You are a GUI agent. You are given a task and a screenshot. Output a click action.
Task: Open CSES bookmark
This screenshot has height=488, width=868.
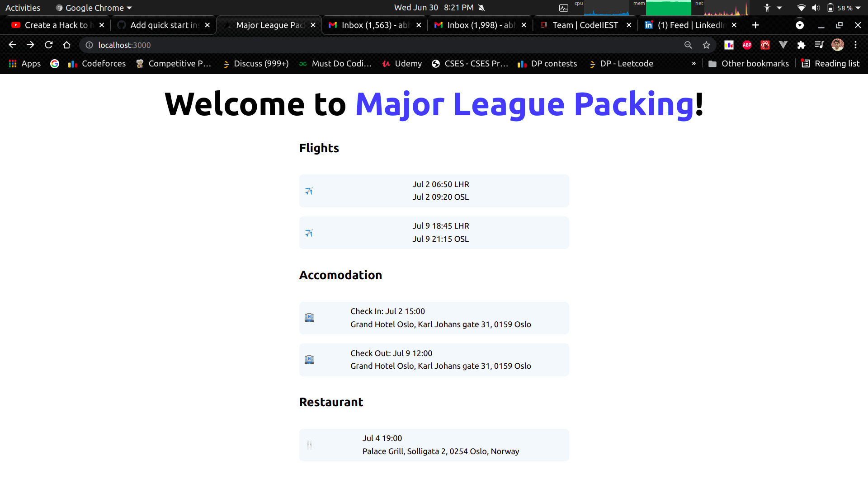(470, 64)
